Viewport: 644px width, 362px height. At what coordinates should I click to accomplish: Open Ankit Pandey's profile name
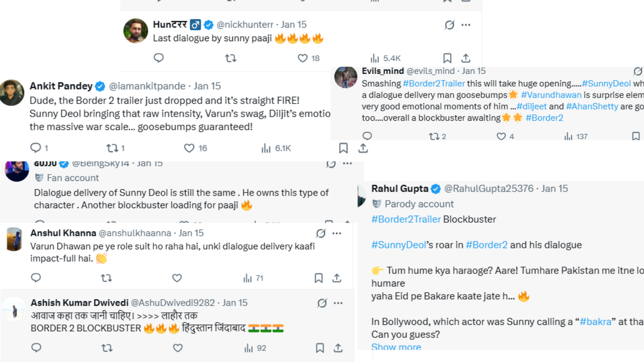coord(61,86)
